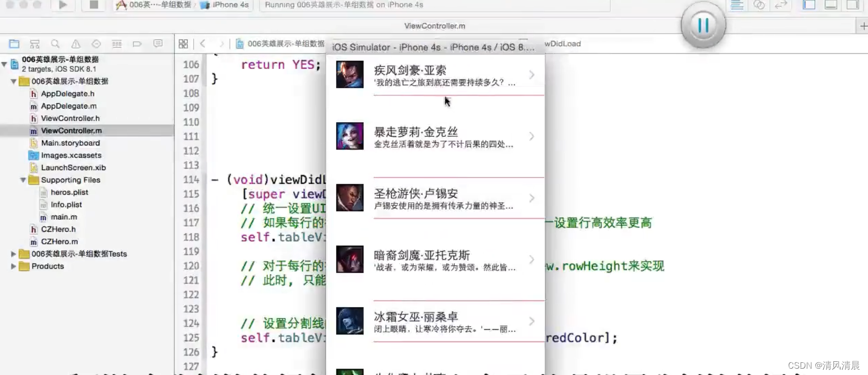Click disclosure chevron on 丽桑卓 row
The image size is (868, 375).
[x=532, y=321]
